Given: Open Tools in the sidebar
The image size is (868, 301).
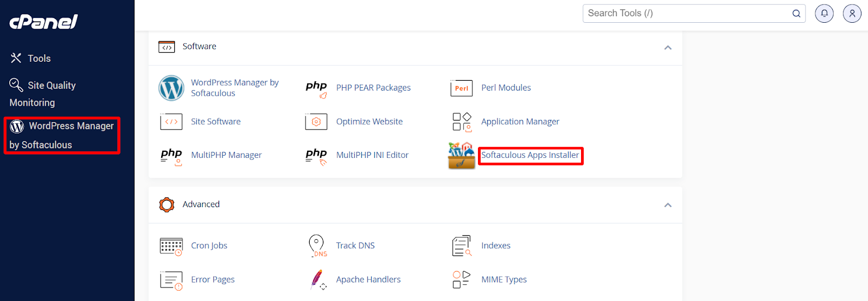Looking at the screenshot, I should [30, 58].
